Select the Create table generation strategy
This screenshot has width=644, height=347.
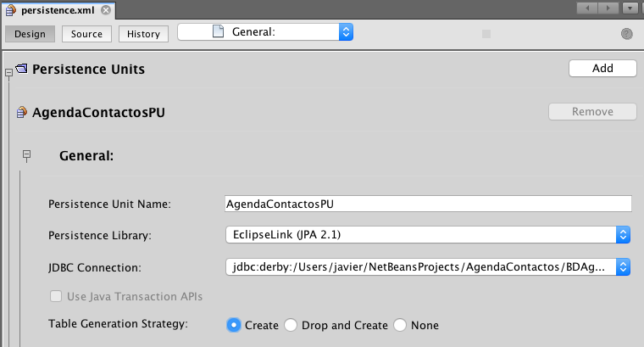[234, 325]
